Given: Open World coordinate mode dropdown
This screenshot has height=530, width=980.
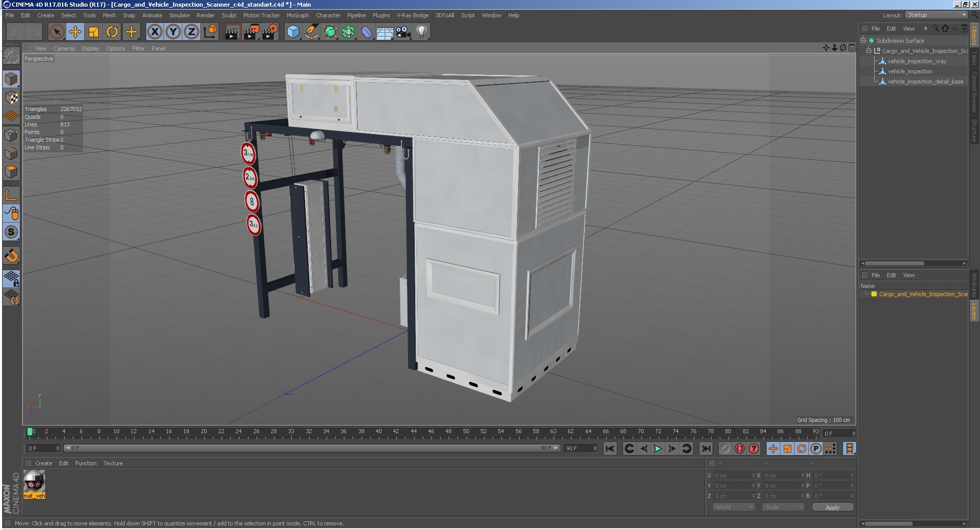Looking at the screenshot, I should [733, 507].
